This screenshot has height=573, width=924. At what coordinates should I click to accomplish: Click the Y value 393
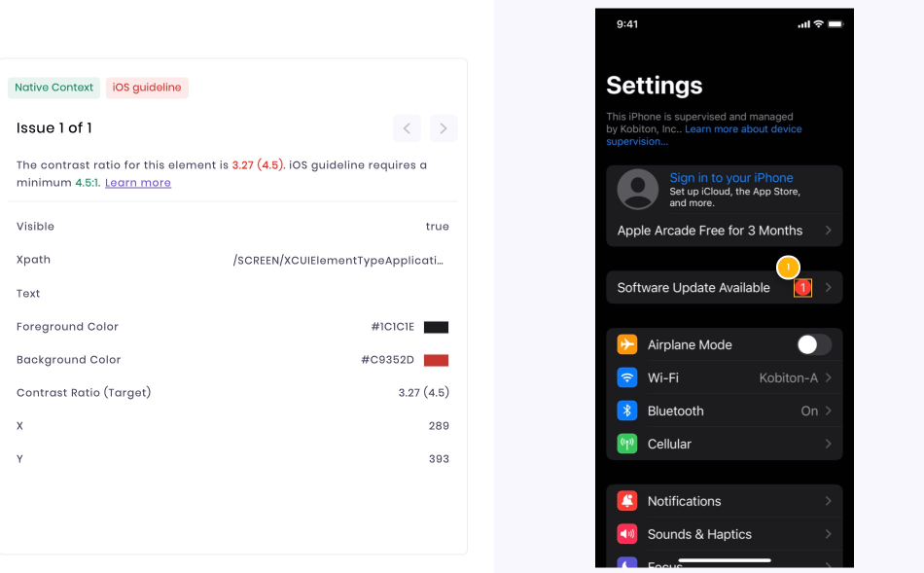[439, 458]
